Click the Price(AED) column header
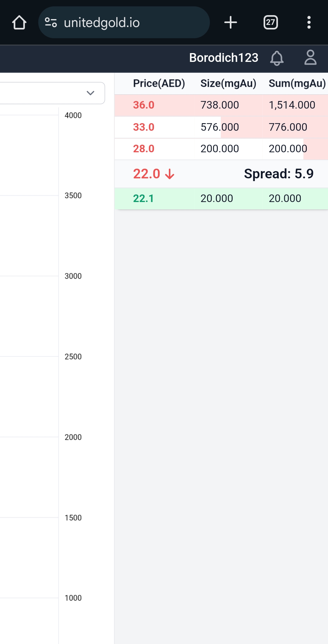The image size is (328, 644). click(x=159, y=83)
